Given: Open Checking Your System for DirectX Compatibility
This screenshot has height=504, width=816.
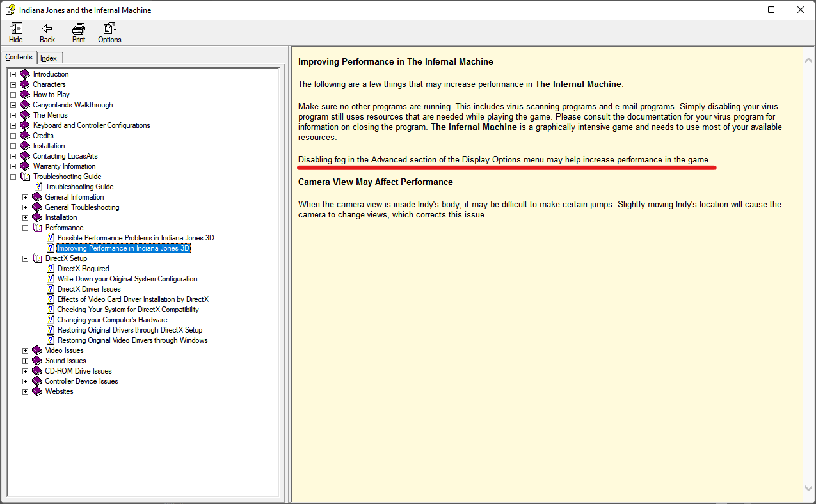Looking at the screenshot, I should 128,310.
